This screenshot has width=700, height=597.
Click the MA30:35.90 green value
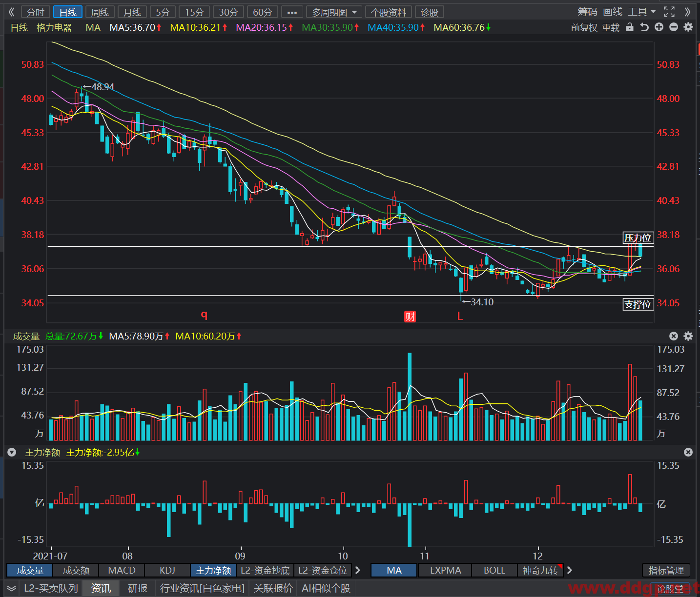[x=330, y=28]
